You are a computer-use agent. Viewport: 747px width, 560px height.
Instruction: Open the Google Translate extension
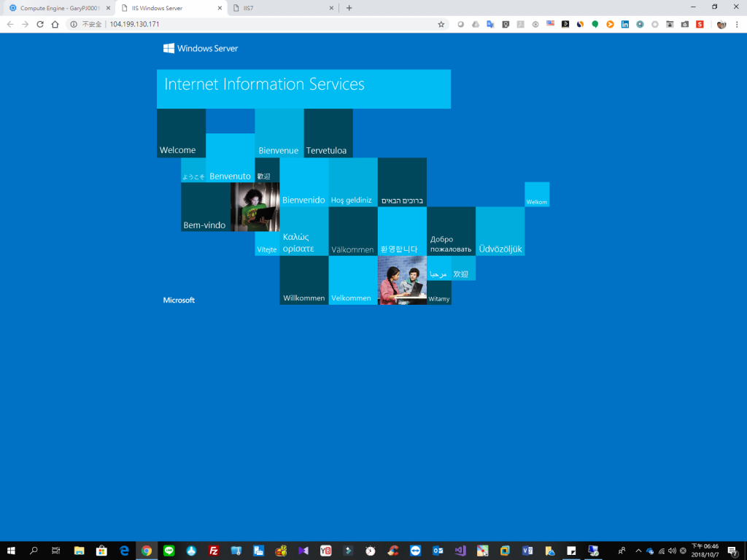[x=490, y=24]
